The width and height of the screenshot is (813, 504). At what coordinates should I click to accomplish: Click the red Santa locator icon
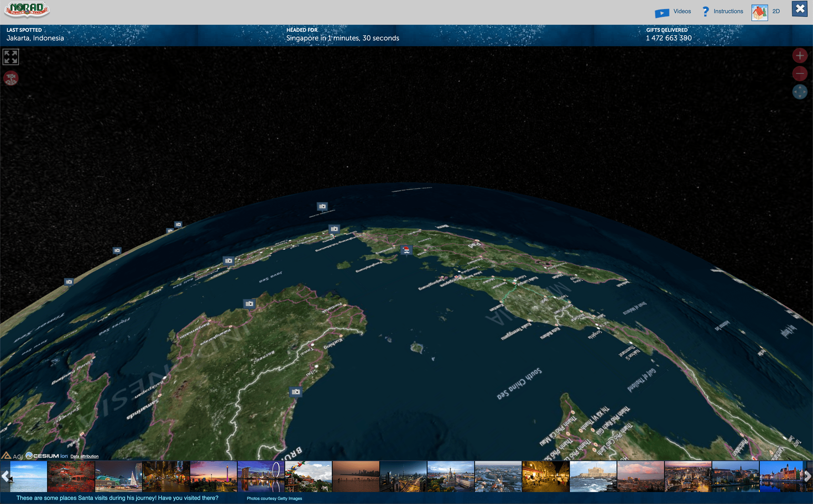(11, 78)
